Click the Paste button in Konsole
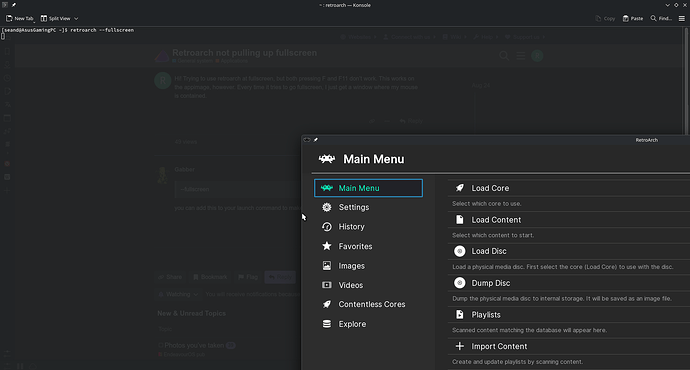 pyautogui.click(x=633, y=18)
